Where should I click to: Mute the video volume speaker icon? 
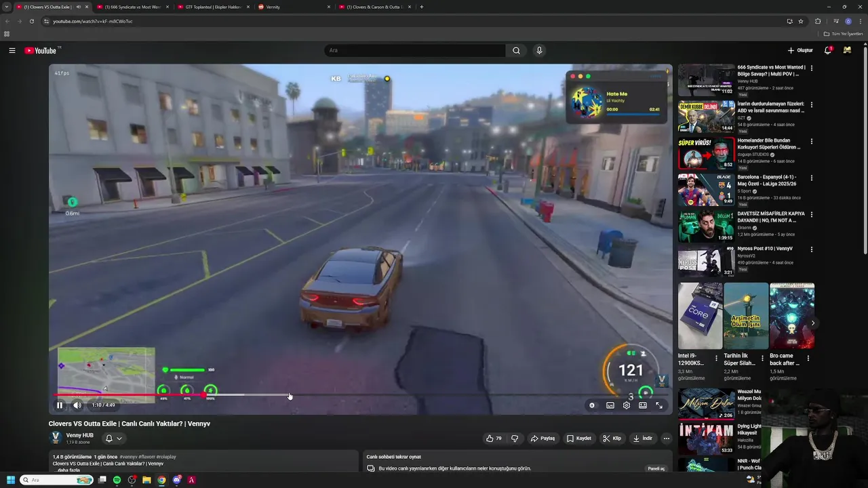click(x=77, y=405)
